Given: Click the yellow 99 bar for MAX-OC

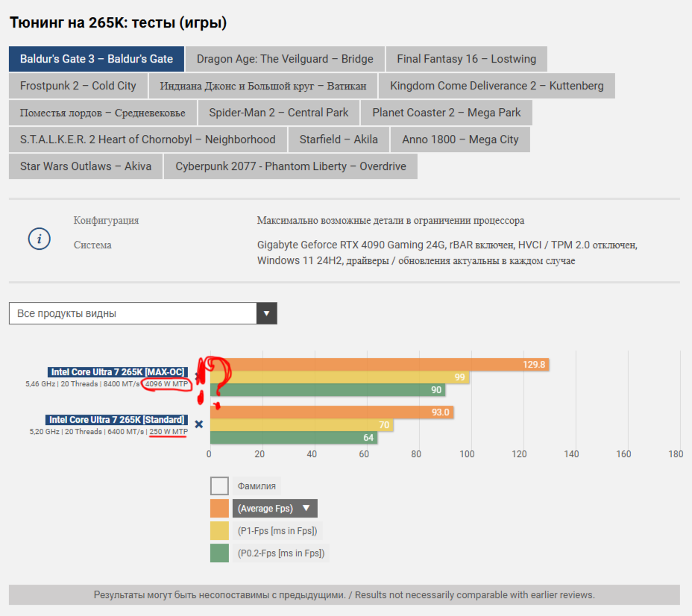Looking at the screenshot, I should coord(339,377).
